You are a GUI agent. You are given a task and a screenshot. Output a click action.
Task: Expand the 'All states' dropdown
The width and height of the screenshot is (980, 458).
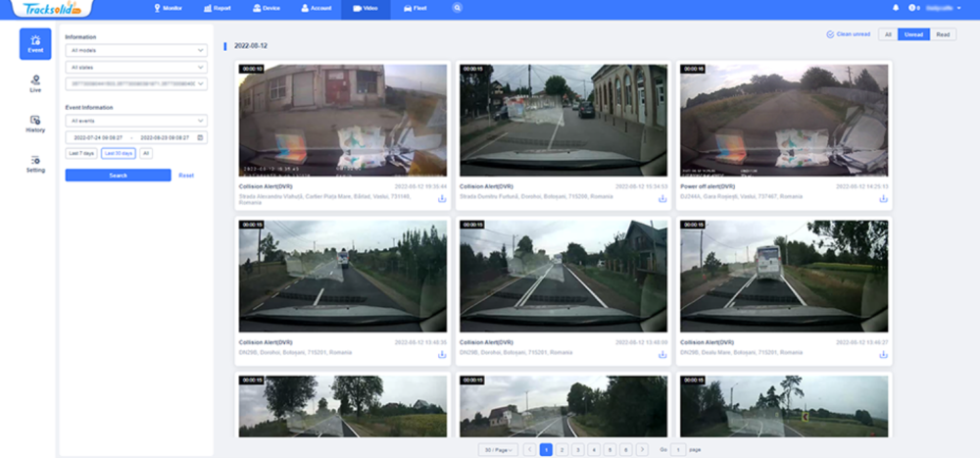(136, 68)
